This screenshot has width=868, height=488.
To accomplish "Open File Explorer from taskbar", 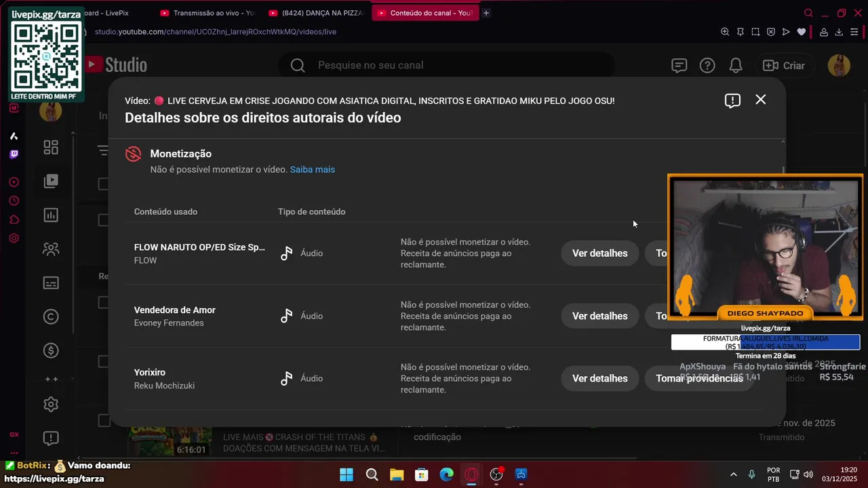I will click(397, 474).
